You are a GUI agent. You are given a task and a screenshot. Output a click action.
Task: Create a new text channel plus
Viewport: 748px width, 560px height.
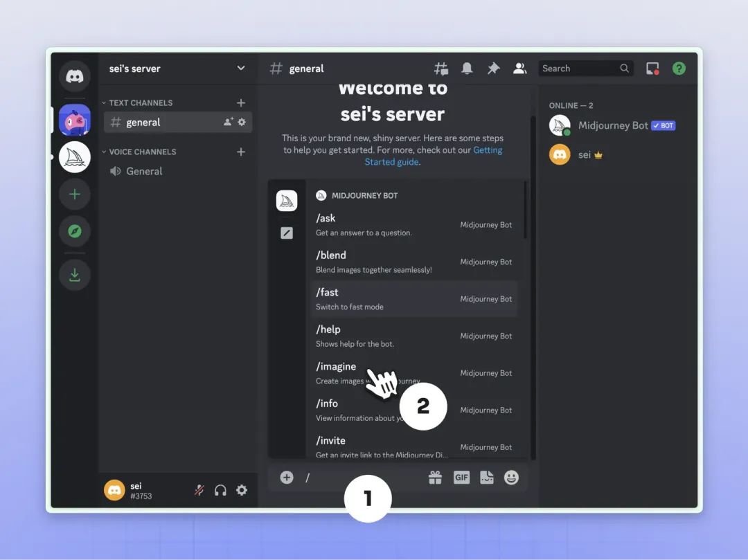[x=241, y=103]
